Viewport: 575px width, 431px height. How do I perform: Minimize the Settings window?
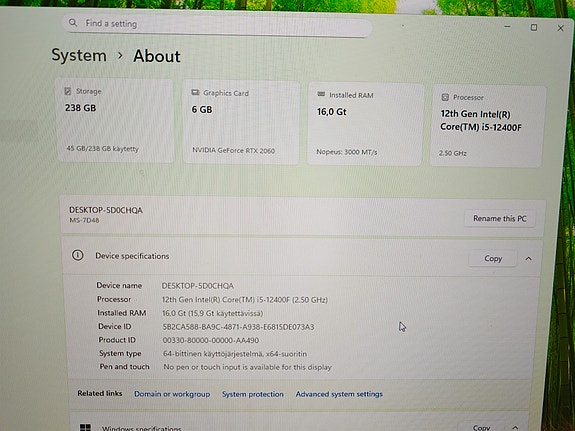pos(508,26)
